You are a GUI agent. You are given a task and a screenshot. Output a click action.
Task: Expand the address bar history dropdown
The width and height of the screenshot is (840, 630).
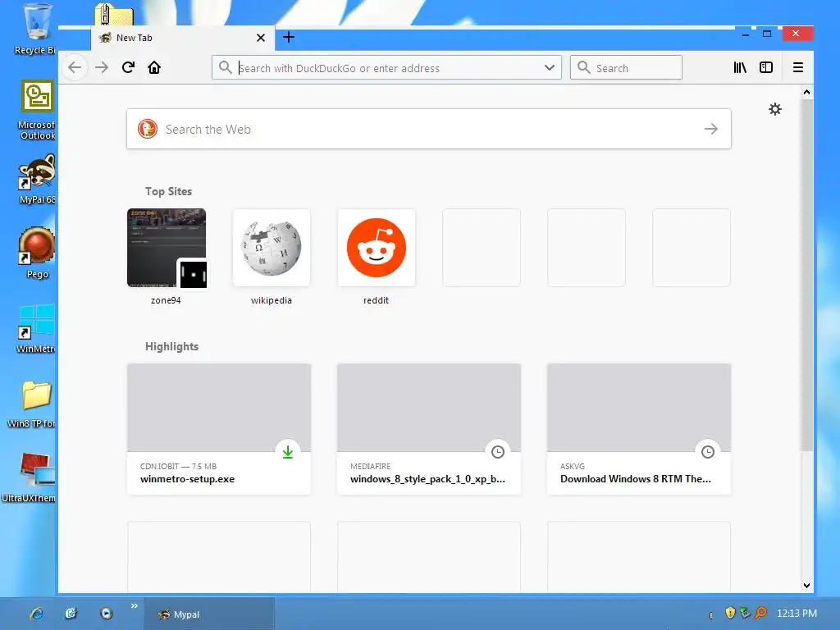click(549, 68)
